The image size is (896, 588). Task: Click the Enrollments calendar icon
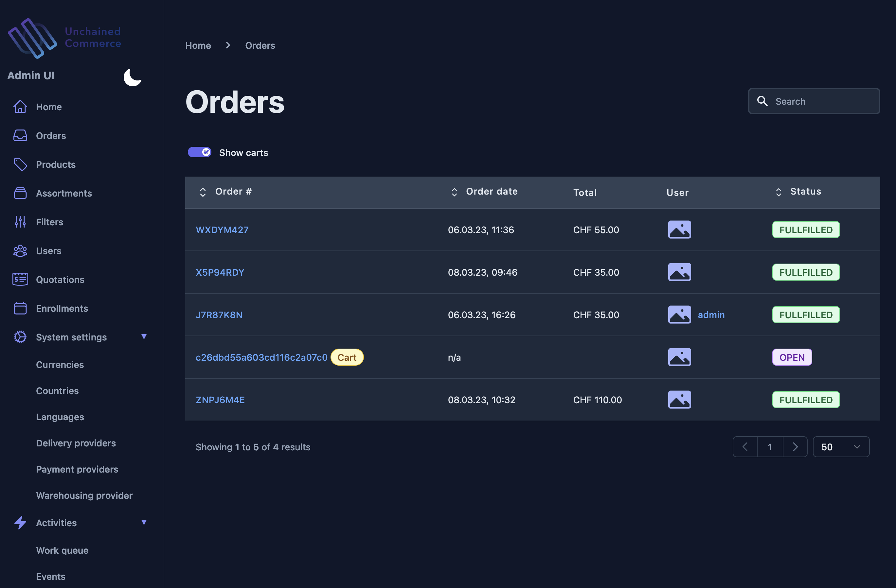[20, 308]
